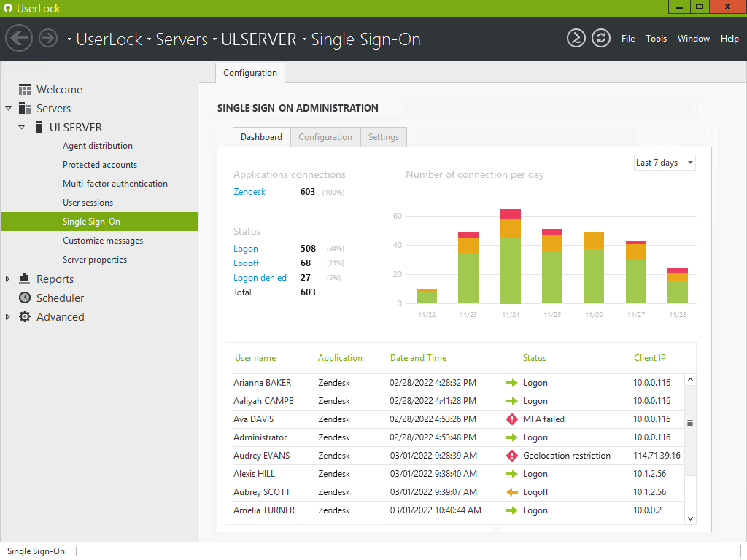The height and width of the screenshot is (560, 747).
Task: Open the PowerShell console icon
Action: [x=576, y=39]
